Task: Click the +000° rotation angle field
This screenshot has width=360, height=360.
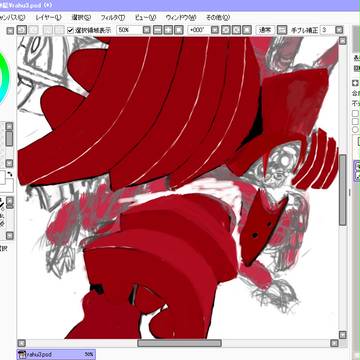Action: pyautogui.click(x=199, y=30)
